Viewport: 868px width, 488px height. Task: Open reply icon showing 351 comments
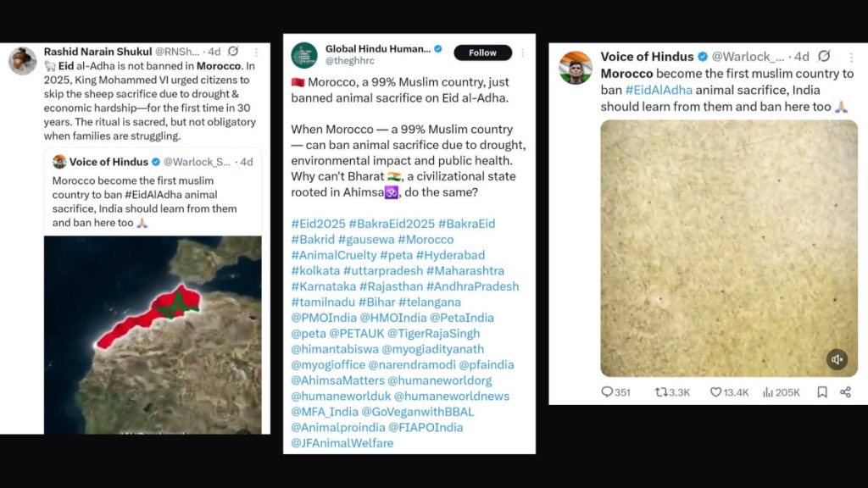pyautogui.click(x=607, y=392)
